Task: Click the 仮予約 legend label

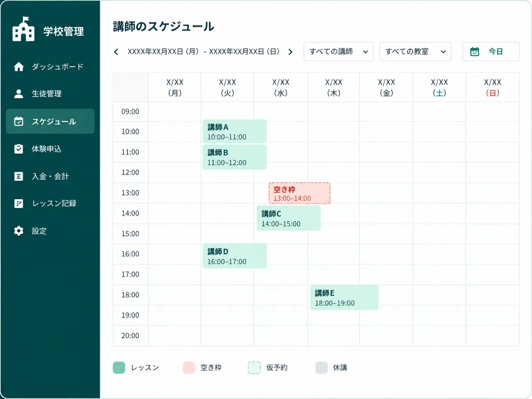Action: point(277,368)
